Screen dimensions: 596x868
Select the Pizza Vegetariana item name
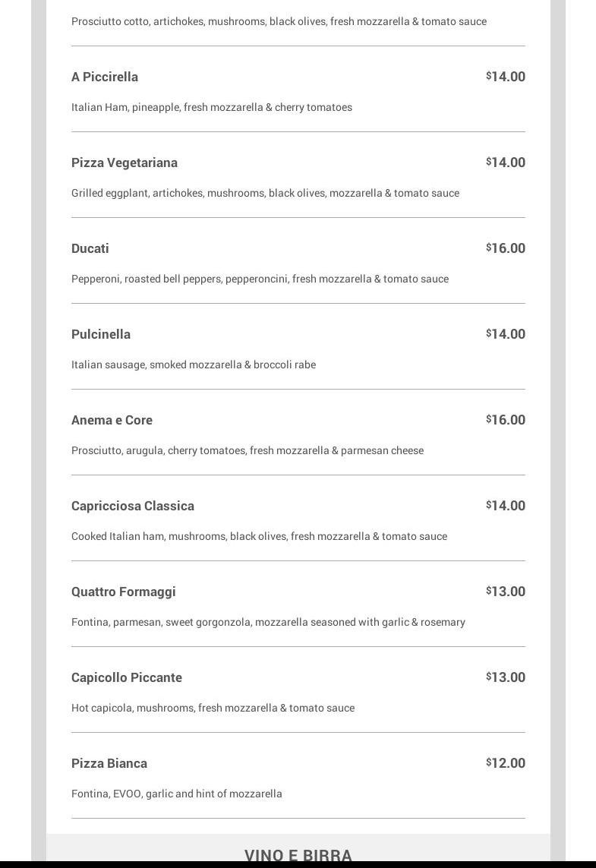coord(125,163)
